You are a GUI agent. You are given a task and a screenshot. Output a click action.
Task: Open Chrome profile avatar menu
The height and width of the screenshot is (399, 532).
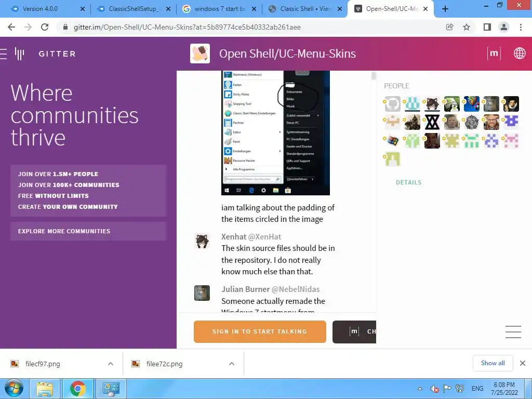[x=504, y=27]
